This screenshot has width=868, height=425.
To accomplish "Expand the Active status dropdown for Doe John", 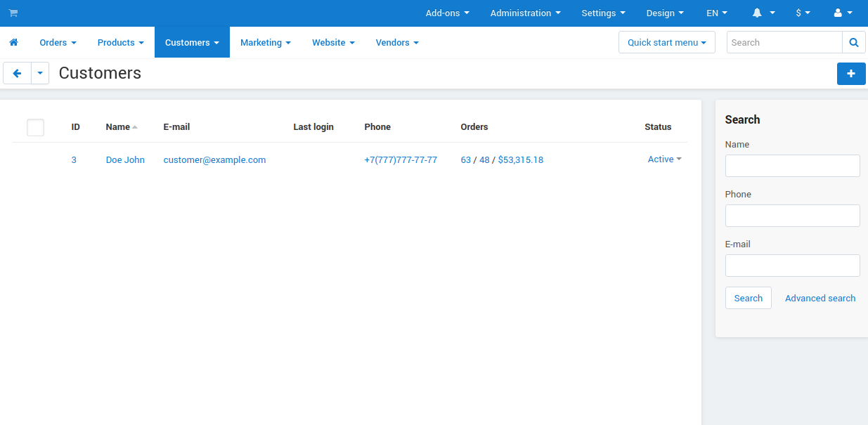I will (664, 159).
